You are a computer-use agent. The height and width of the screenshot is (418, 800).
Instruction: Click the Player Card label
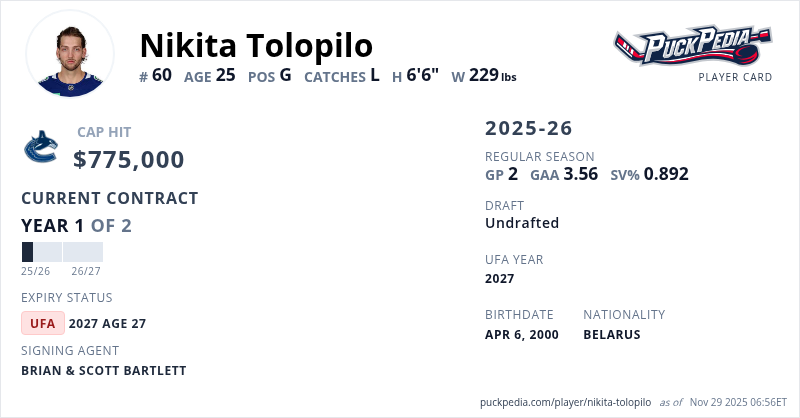pos(735,77)
